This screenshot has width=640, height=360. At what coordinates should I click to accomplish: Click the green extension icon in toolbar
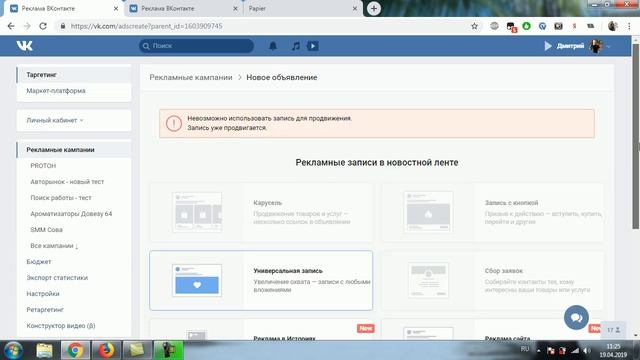click(526, 26)
